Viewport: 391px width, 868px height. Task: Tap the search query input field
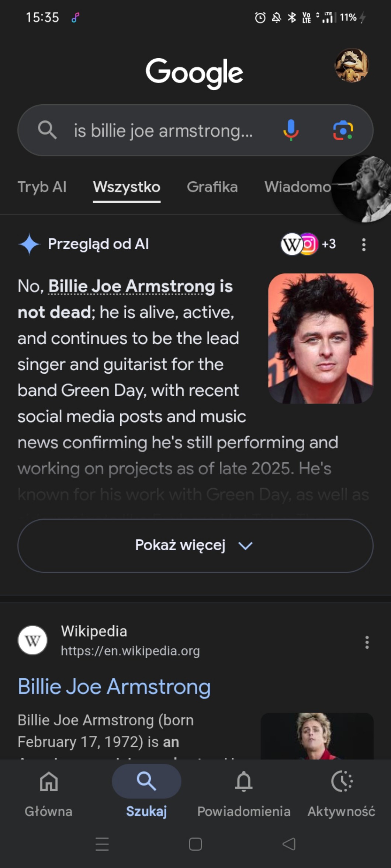tap(163, 130)
